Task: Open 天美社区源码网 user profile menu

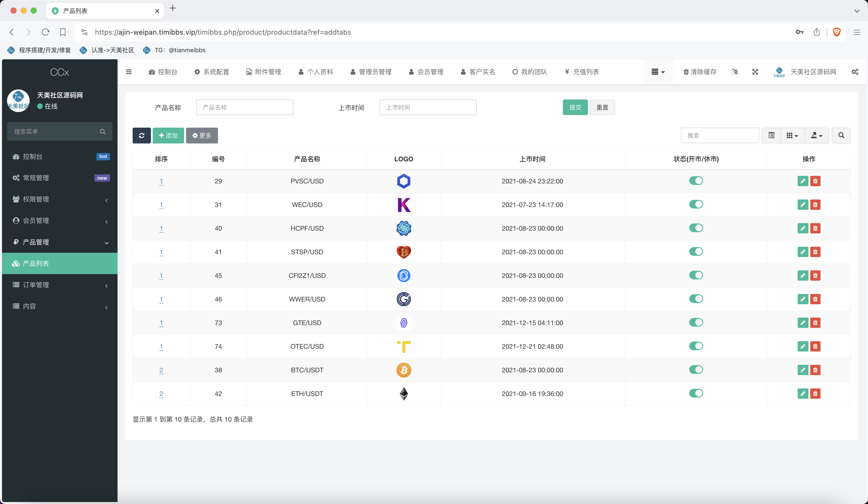Action: click(804, 72)
